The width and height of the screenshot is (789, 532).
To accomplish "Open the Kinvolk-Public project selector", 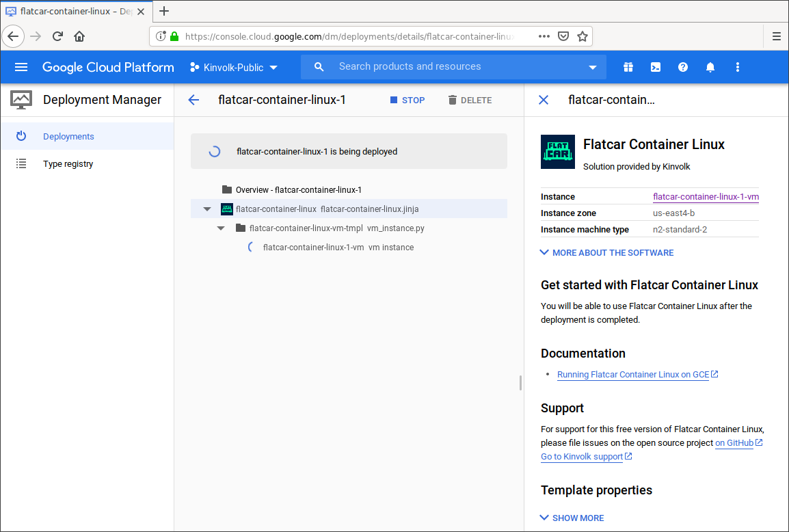I will [x=233, y=67].
